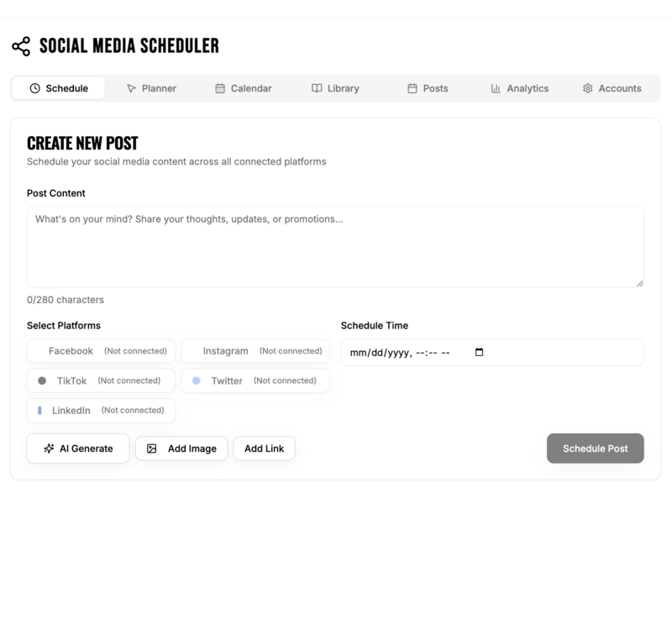Select TikTok as a platform
Viewport: 672px width, 624px height.
point(101,380)
